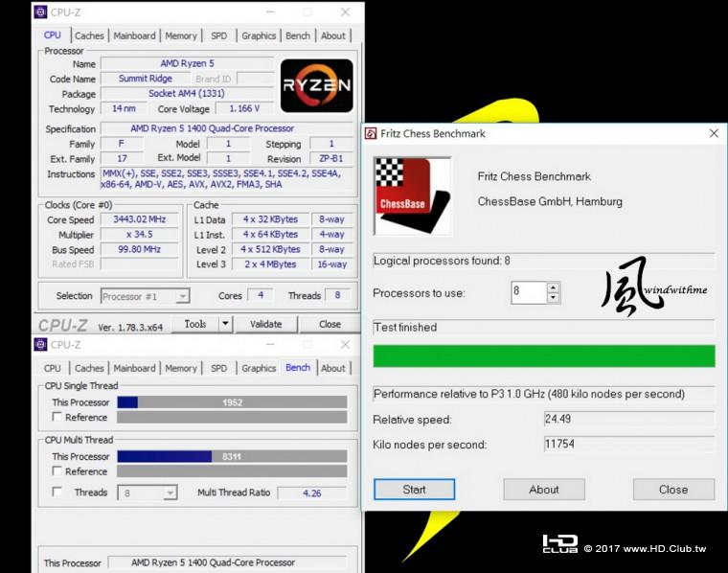The height and width of the screenshot is (573, 728).
Task: Enable the Reference checkbox under CPU Single Thread
Action: coord(57,417)
